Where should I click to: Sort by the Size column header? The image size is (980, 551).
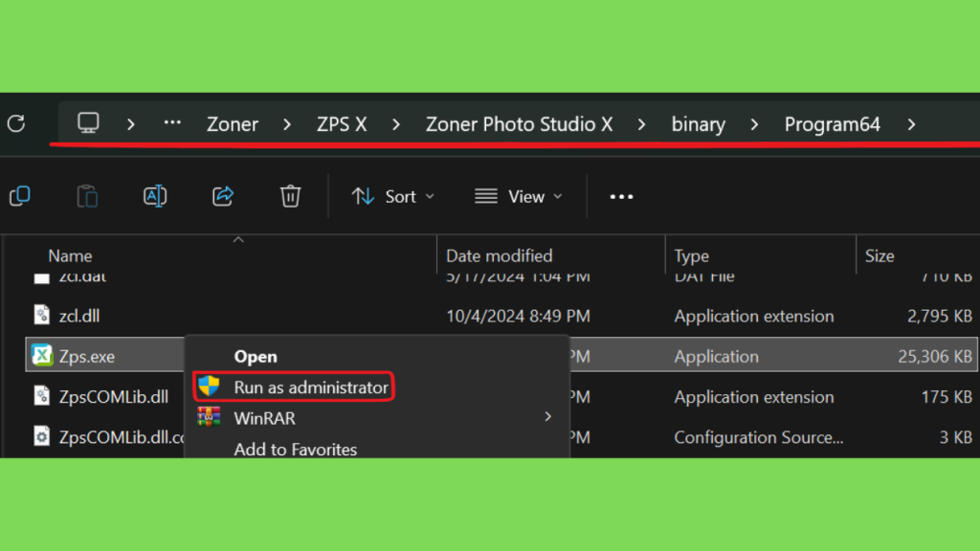(880, 255)
